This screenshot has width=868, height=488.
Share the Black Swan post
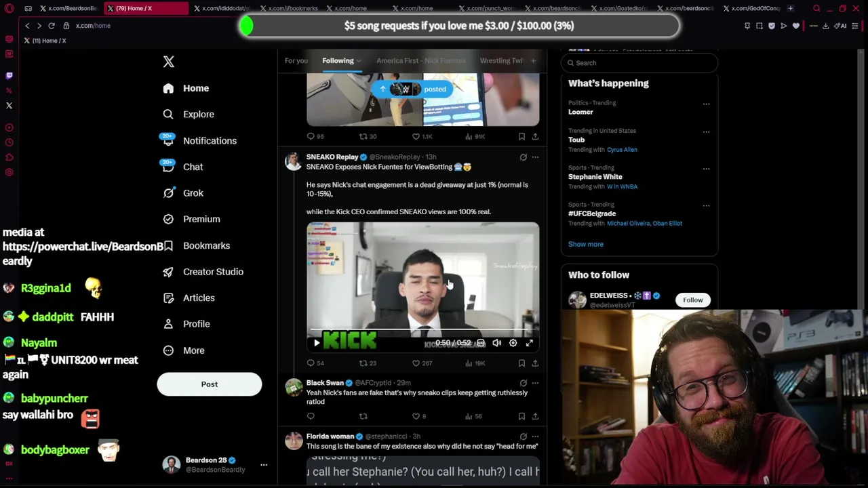535,416
